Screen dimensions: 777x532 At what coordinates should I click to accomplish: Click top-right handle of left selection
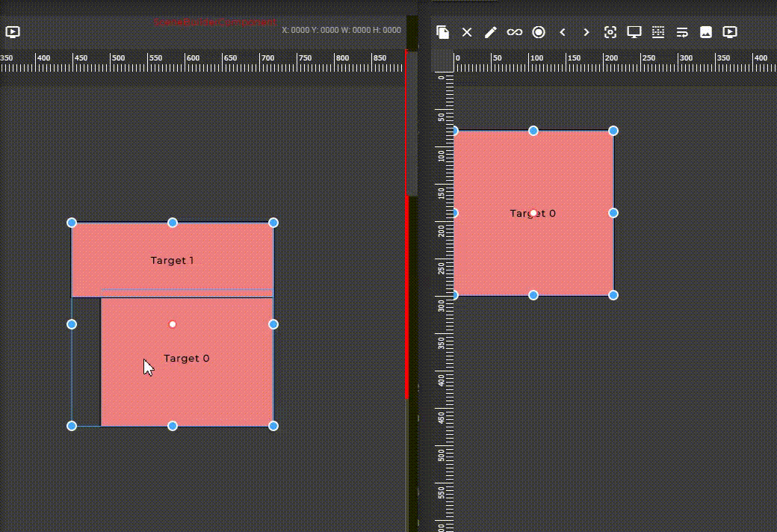273,223
